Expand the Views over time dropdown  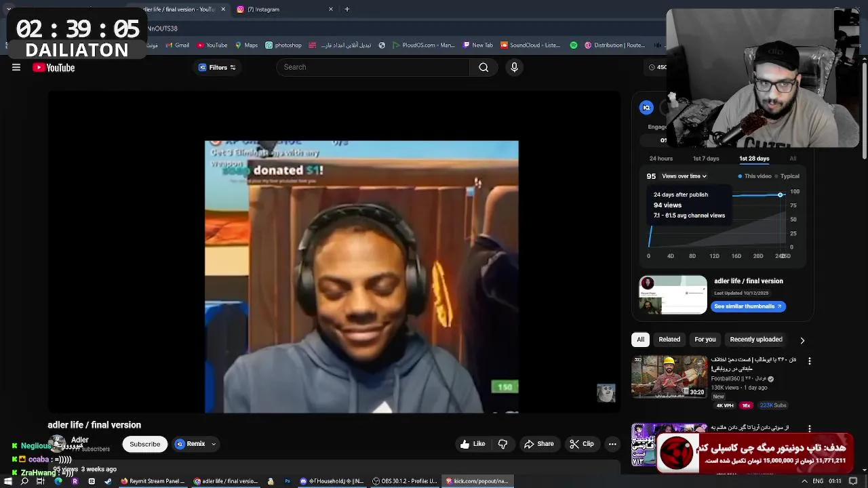pos(684,176)
